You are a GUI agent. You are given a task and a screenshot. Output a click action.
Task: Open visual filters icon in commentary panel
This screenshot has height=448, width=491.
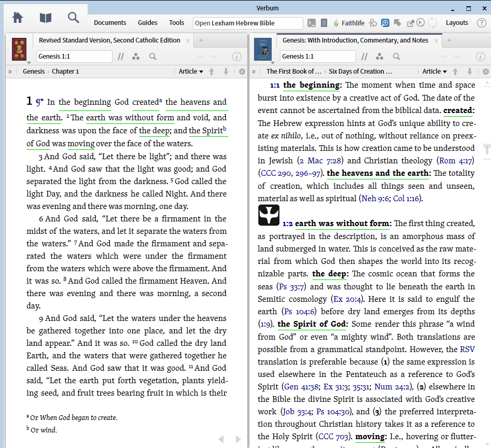tap(380, 57)
